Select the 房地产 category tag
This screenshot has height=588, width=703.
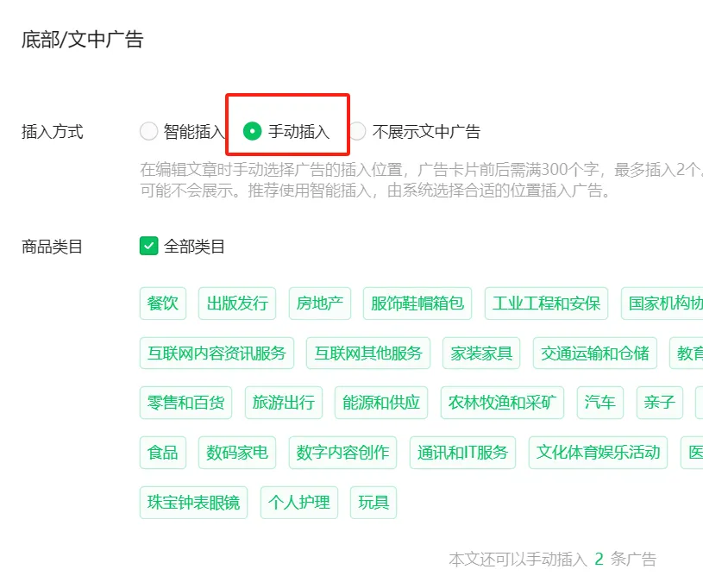[320, 303]
